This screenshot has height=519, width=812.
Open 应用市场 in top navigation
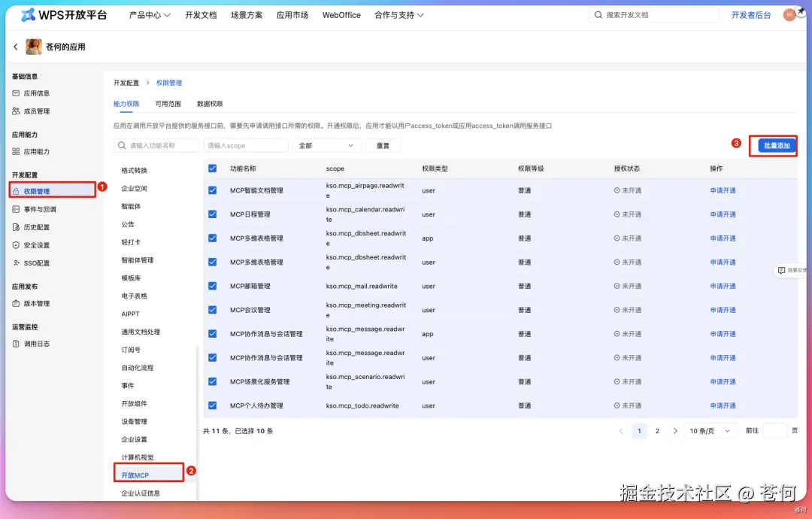292,15
